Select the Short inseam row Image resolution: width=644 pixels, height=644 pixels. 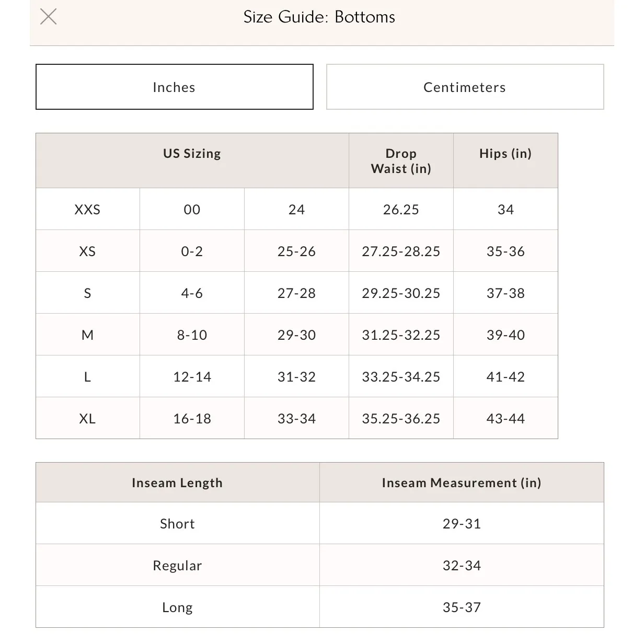[177, 523]
